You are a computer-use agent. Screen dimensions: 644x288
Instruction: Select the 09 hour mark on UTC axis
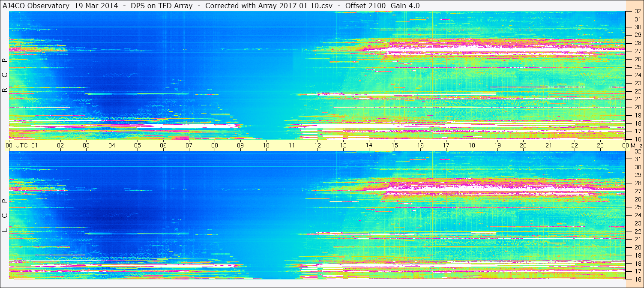coord(240,145)
